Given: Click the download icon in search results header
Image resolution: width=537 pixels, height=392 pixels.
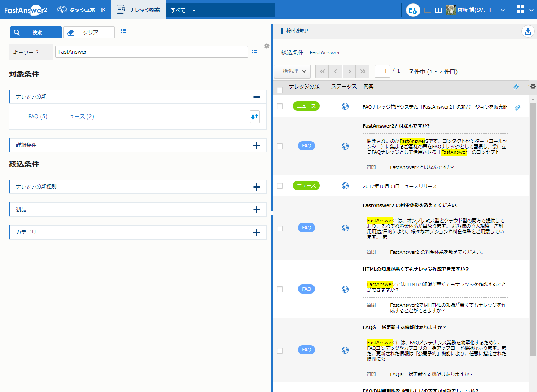Looking at the screenshot, I should click(527, 31).
